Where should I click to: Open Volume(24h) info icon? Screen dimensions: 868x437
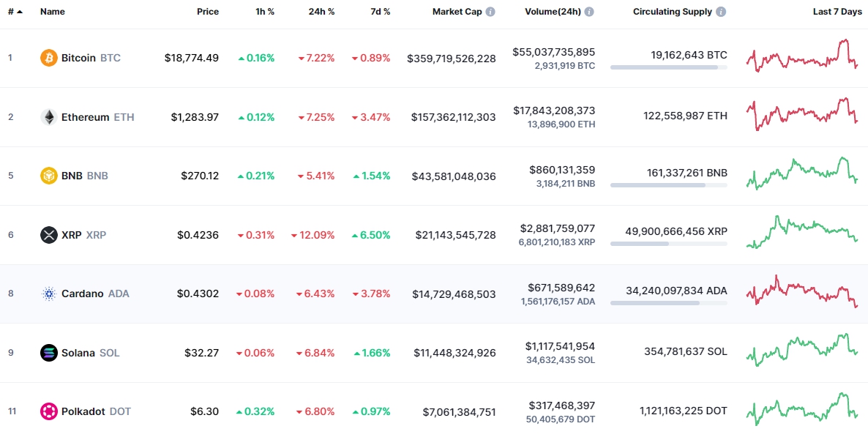[x=589, y=12]
